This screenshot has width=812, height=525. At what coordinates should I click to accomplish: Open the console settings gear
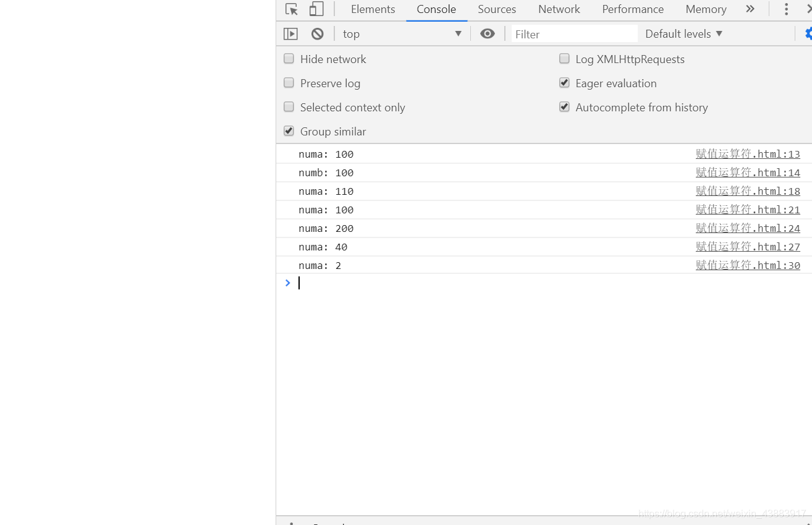(x=808, y=34)
